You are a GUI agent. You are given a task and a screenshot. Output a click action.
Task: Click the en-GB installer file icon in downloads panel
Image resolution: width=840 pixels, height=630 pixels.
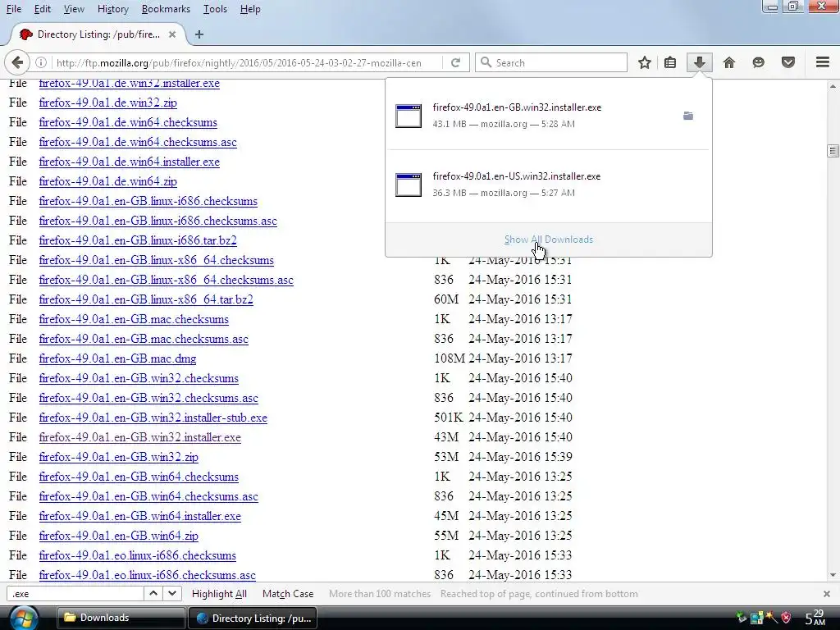coord(409,116)
